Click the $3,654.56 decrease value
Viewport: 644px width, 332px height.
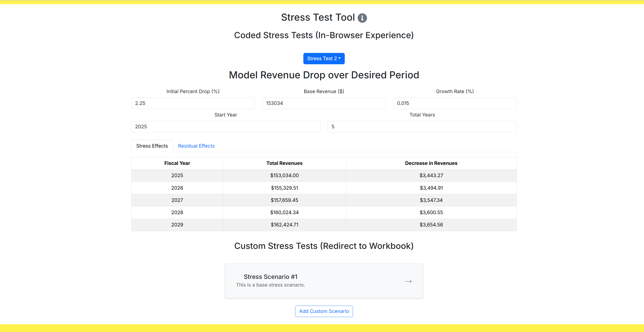[431, 225]
